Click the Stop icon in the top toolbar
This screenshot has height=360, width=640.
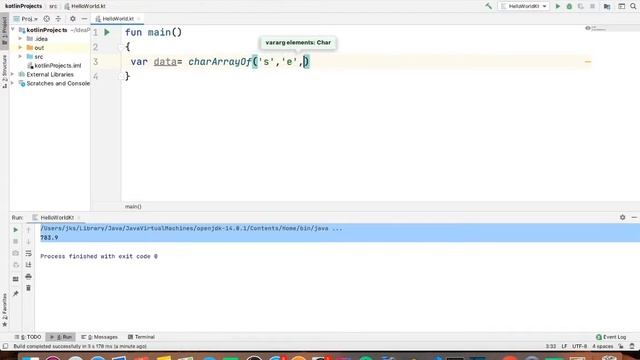[x=592, y=6]
